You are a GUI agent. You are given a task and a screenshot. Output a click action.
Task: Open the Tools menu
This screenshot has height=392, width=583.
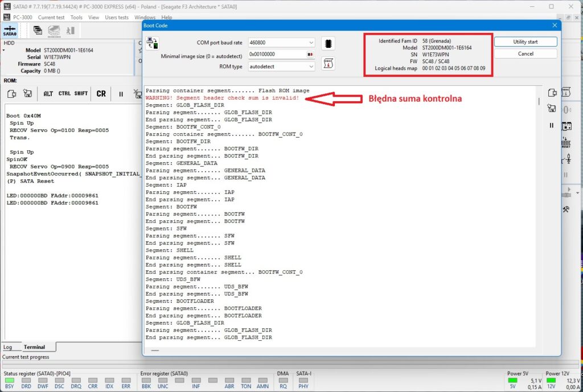coord(76,18)
